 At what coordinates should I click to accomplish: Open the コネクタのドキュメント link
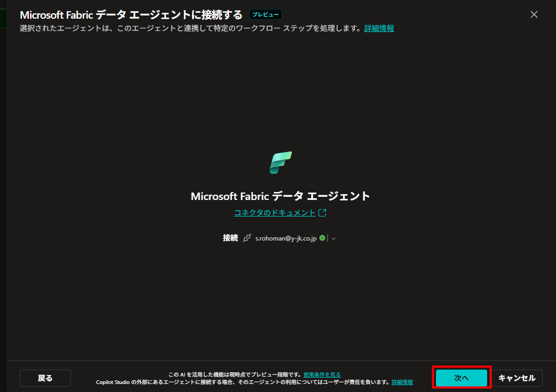click(x=275, y=213)
